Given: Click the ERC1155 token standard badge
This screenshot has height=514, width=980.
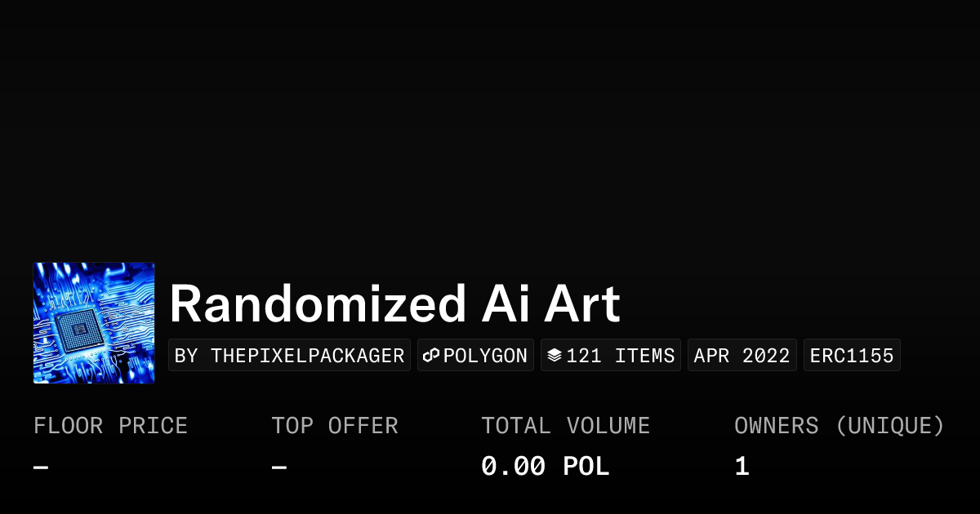Looking at the screenshot, I should [852, 356].
